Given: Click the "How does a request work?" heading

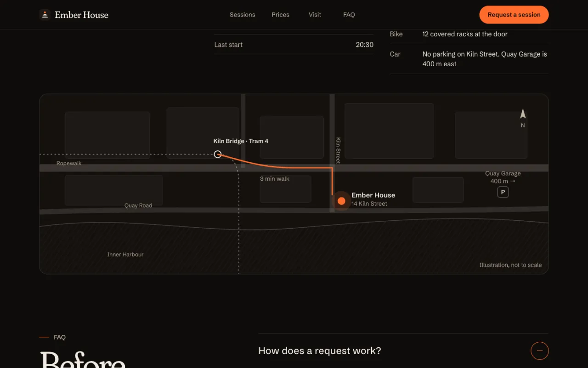Looking at the screenshot, I should pos(320,351).
